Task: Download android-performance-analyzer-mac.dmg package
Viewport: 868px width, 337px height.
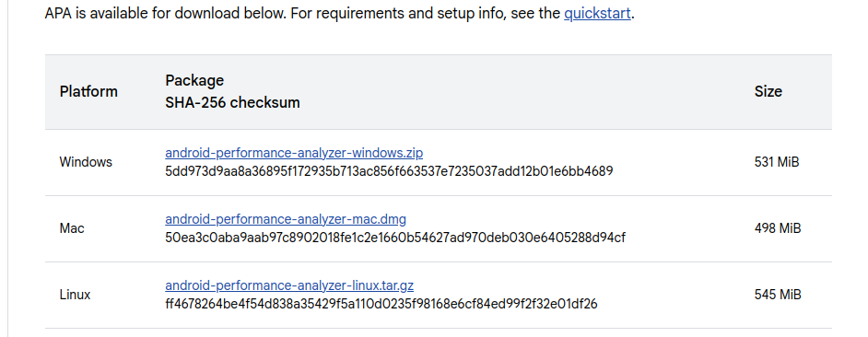Action: point(286,219)
